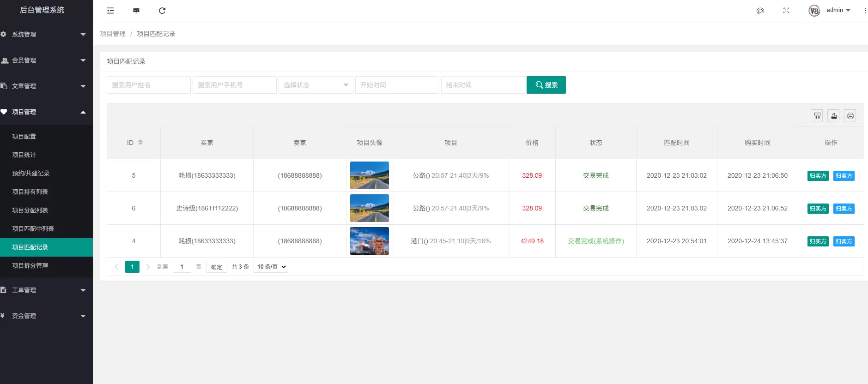Sort the table by ID column
868x384 pixels.
[x=140, y=143]
